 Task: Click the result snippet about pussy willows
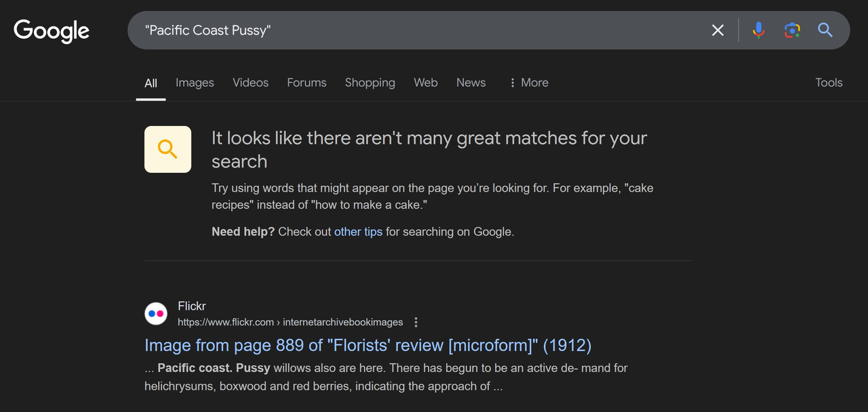pyautogui.click(x=386, y=377)
